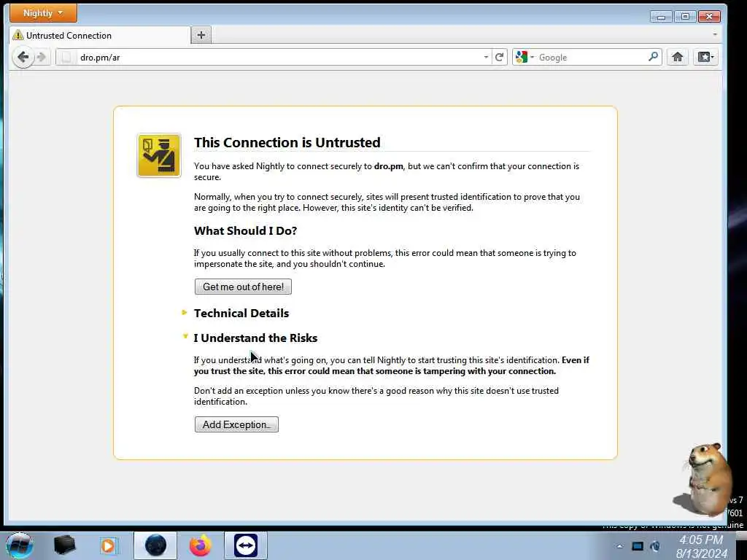Collapse I Understand the Risks section
747x560 pixels.
tap(255, 338)
